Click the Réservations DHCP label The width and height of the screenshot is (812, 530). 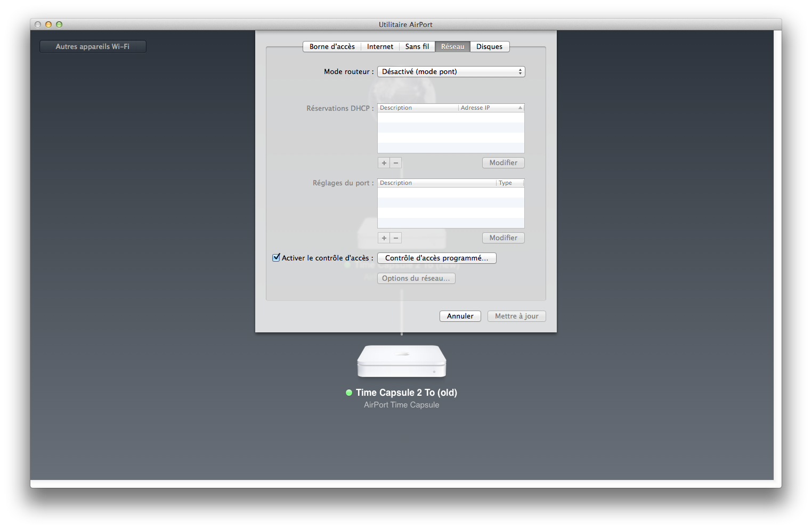click(340, 108)
